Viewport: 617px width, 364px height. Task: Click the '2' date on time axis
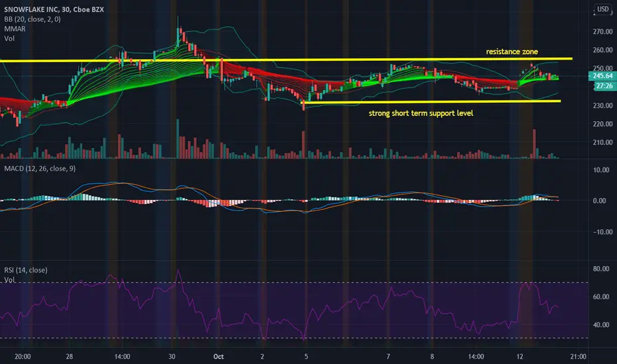[262, 357]
